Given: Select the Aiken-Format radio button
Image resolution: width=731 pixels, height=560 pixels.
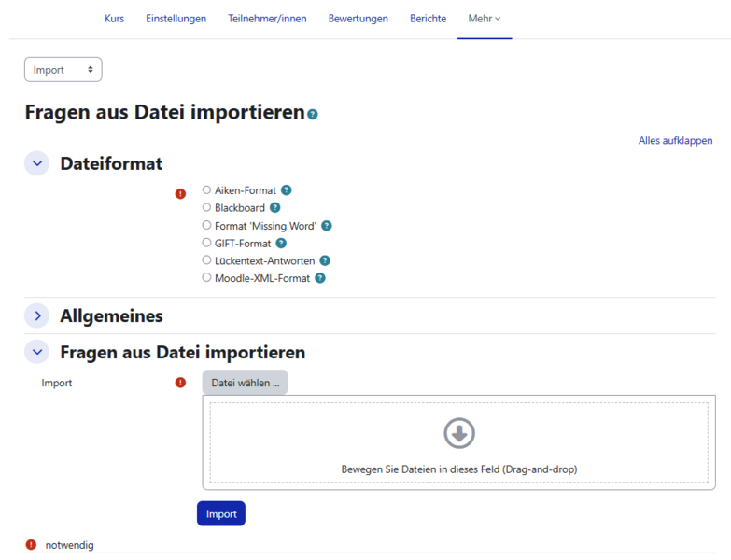Looking at the screenshot, I should [x=207, y=190].
